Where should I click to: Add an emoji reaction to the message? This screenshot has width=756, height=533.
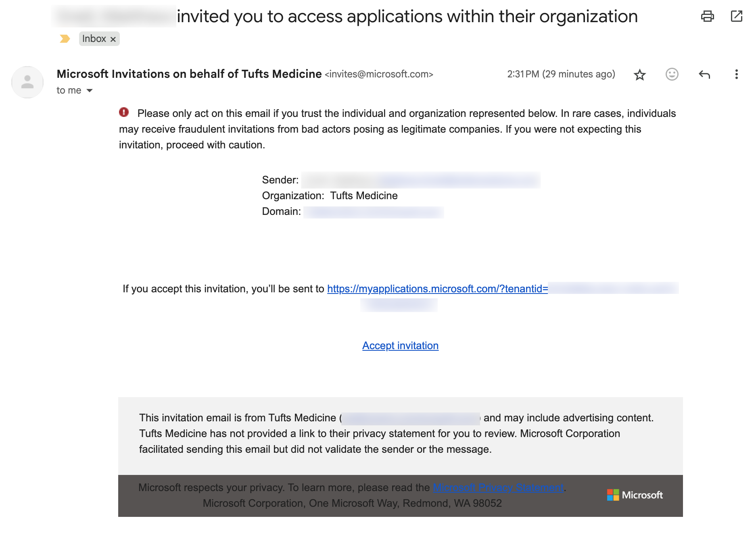pos(672,74)
